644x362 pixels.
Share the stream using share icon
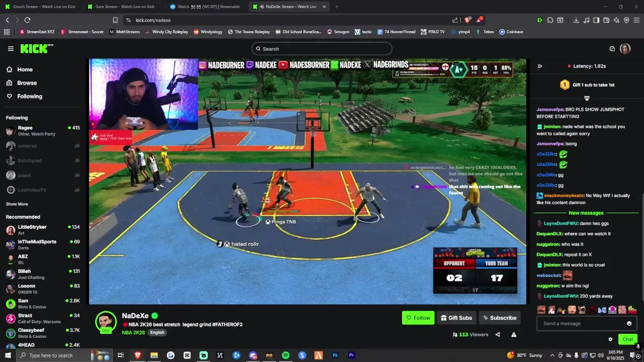pos(498,334)
